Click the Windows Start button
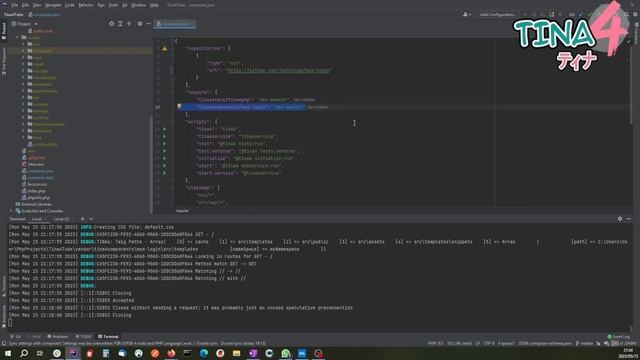Viewport: 640px width, 360px height. [8, 353]
